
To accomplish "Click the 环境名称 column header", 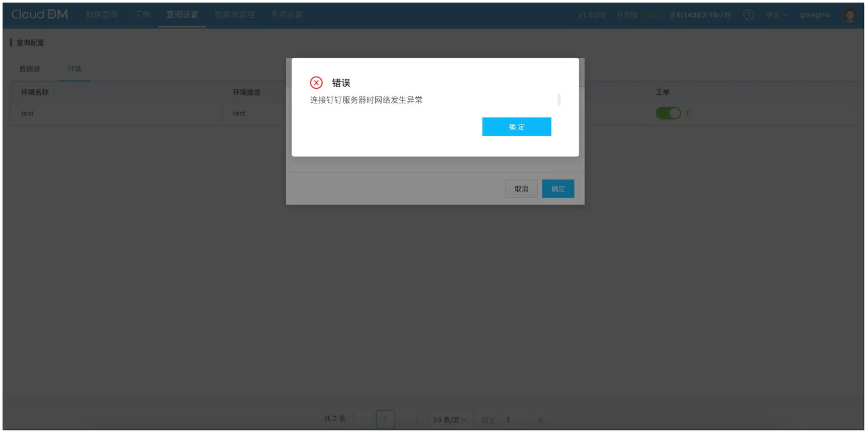I will coord(35,92).
